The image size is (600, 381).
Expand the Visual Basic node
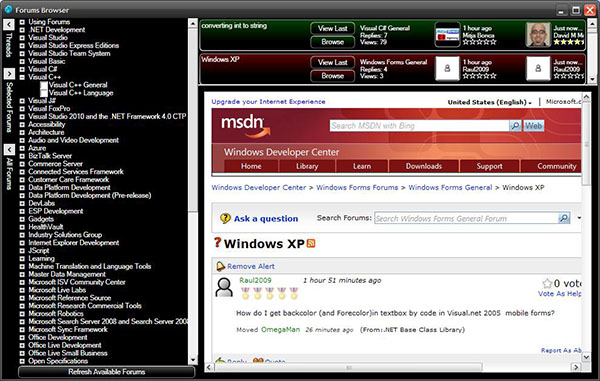pos(22,62)
